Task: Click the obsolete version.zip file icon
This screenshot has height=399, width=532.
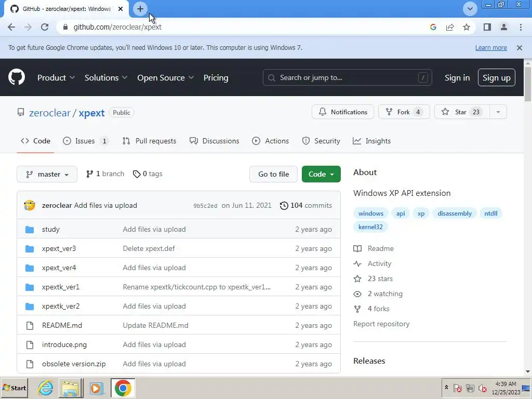Action: pos(30,364)
